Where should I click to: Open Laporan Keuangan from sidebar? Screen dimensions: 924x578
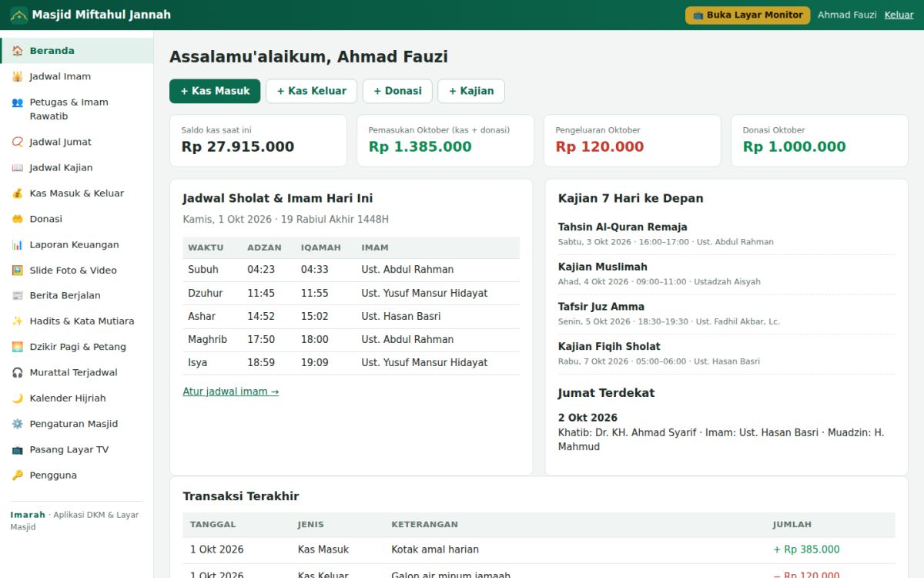(76, 244)
